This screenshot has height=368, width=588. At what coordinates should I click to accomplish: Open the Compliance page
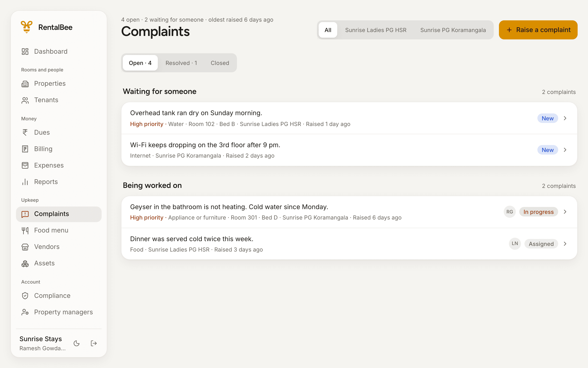pyautogui.click(x=59, y=296)
